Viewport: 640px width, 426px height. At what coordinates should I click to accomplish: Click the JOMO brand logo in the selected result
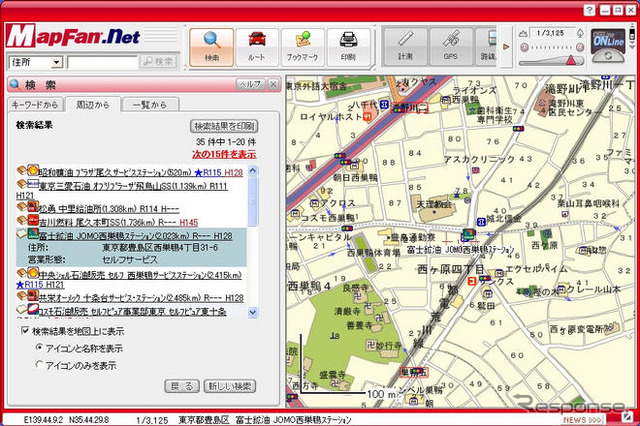coord(33,233)
